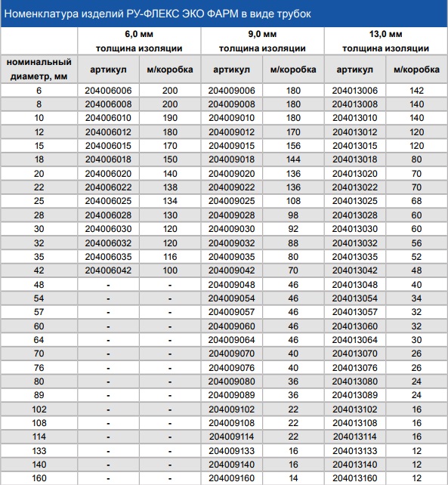Select article cell 204013160

[x=355, y=478]
